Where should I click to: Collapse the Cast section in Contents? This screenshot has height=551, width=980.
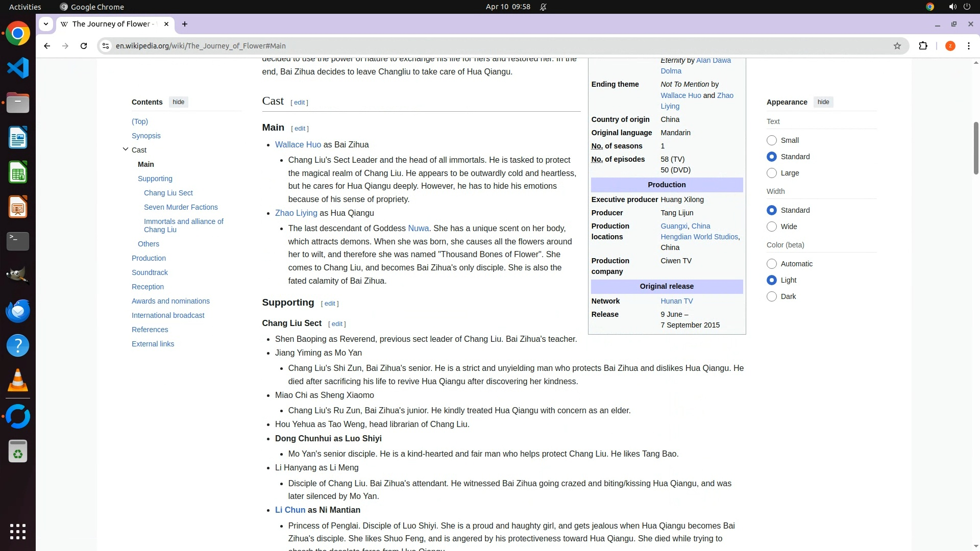pyautogui.click(x=126, y=149)
